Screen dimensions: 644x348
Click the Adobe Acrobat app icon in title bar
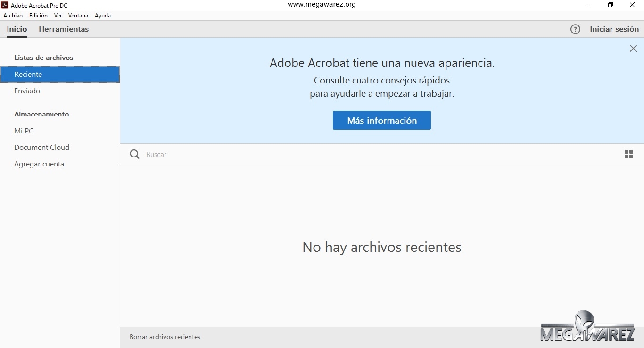click(5, 5)
